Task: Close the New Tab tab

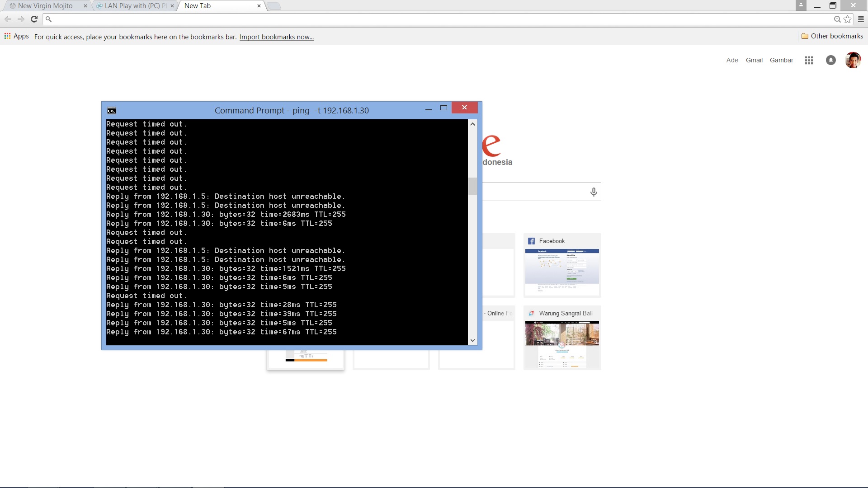Action: click(x=259, y=6)
